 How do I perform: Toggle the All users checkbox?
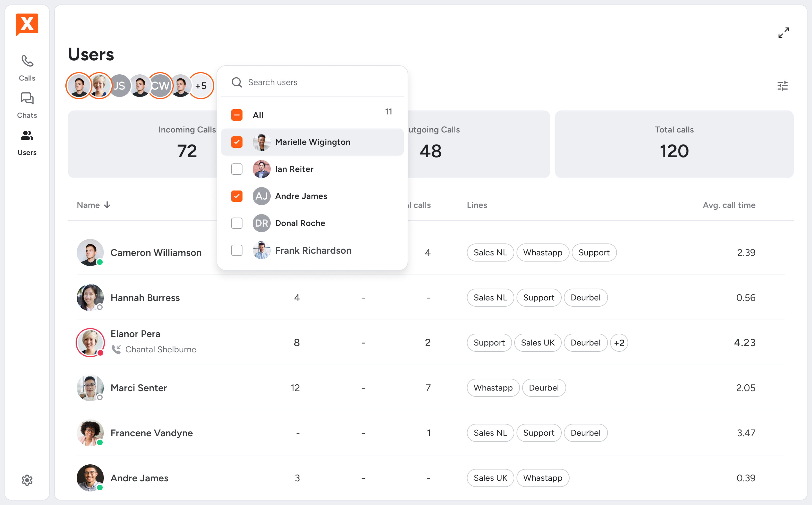coord(237,115)
